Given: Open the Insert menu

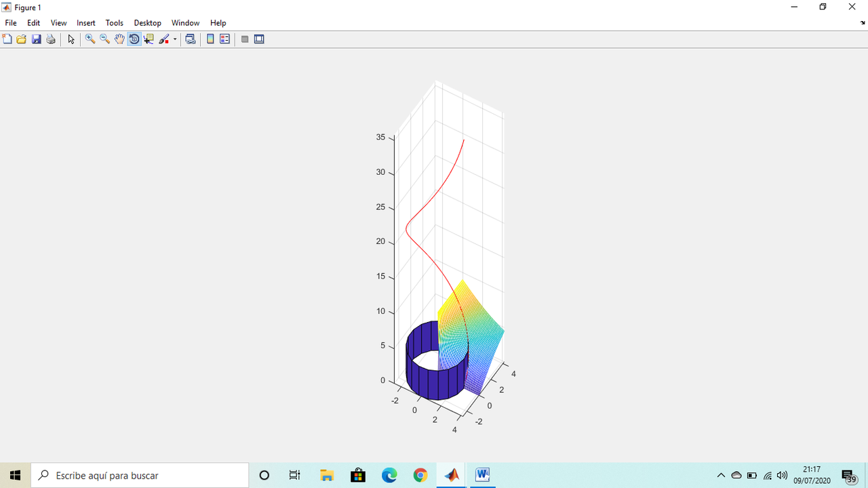Looking at the screenshot, I should [x=85, y=22].
